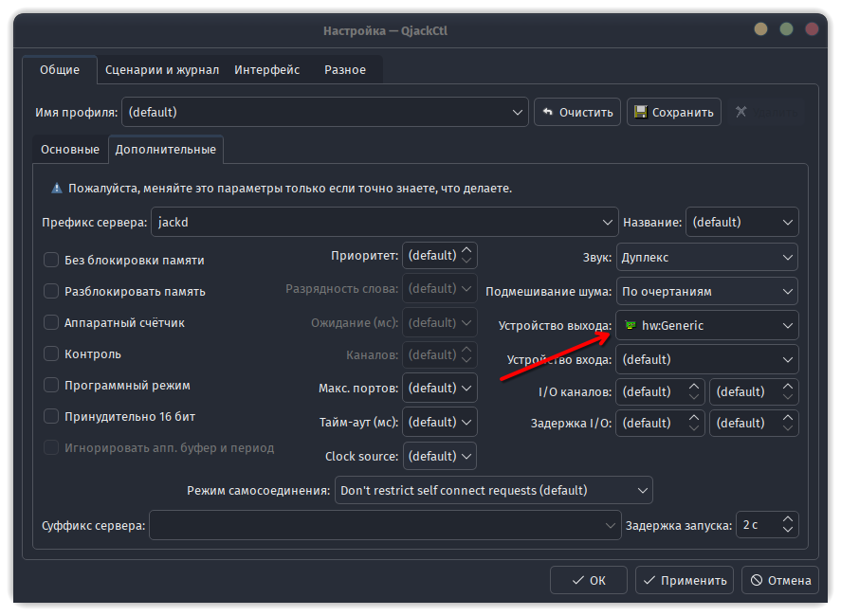Toggle Программный режим checkbox

(x=51, y=386)
